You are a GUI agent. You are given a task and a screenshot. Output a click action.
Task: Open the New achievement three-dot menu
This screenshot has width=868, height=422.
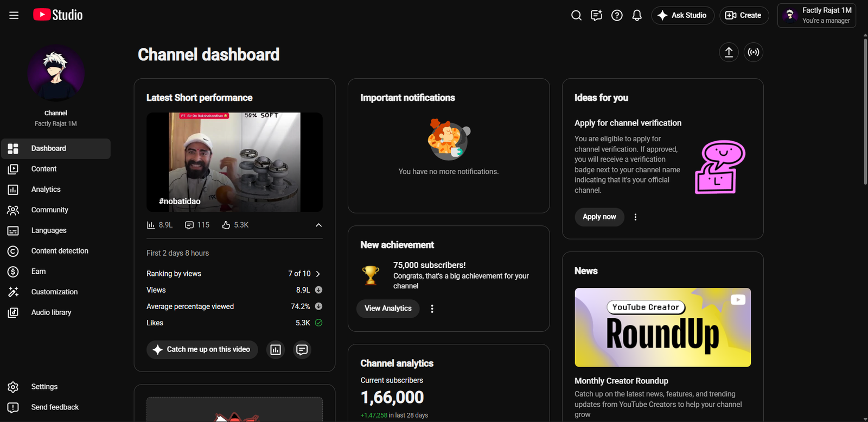[x=432, y=308]
